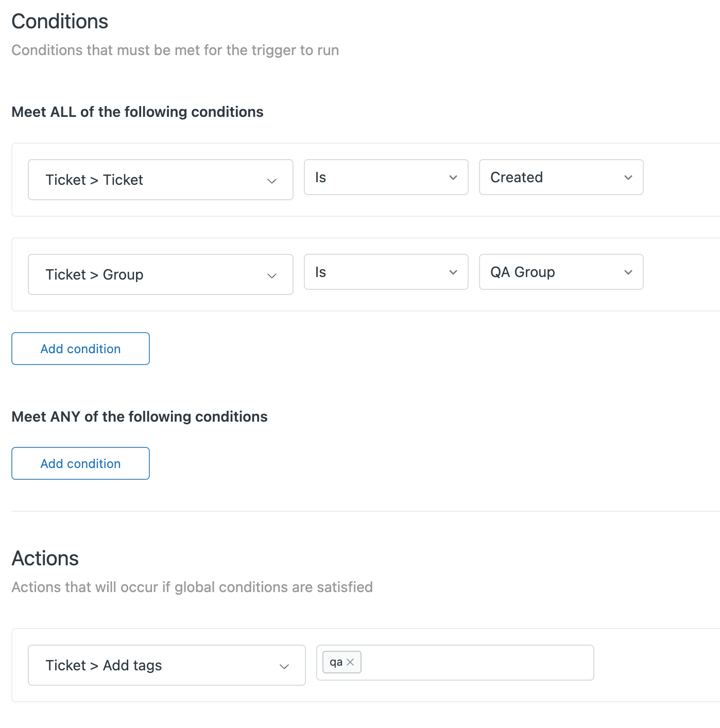Click "Add condition" under Meet ALL conditions
The image size is (720, 728).
click(80, 349)
